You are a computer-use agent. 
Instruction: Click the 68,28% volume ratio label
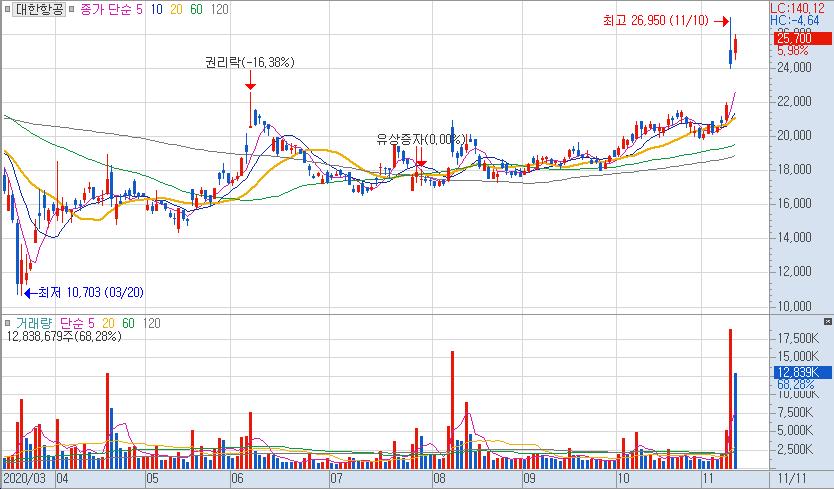click(x=796, y=384)
